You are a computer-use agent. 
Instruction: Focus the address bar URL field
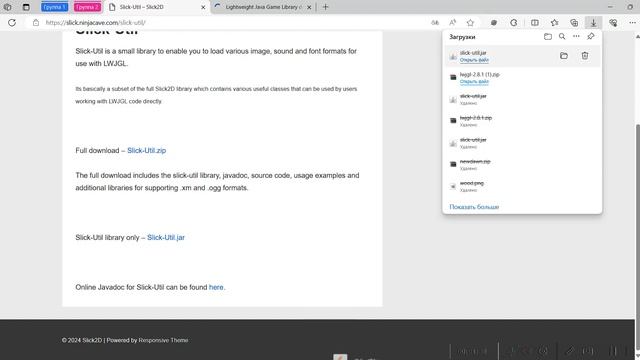[x=229, y=22]
